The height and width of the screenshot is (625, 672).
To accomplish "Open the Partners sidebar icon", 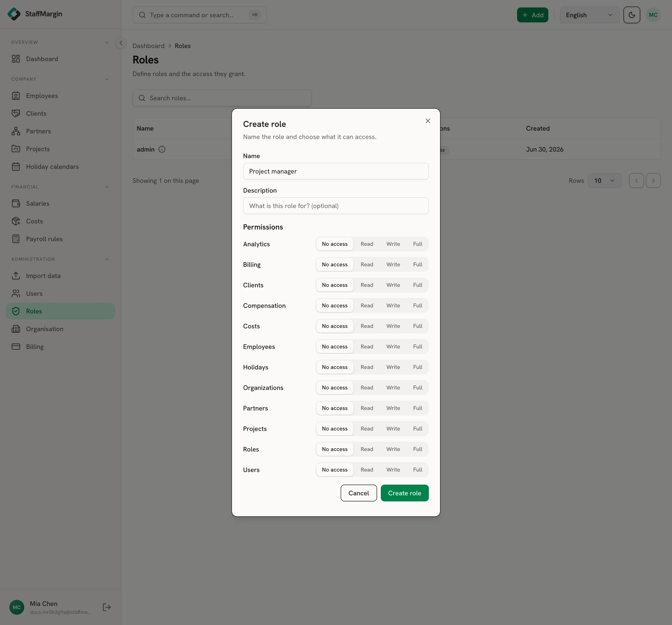I will pyautogui.click(x=16, y=131).
